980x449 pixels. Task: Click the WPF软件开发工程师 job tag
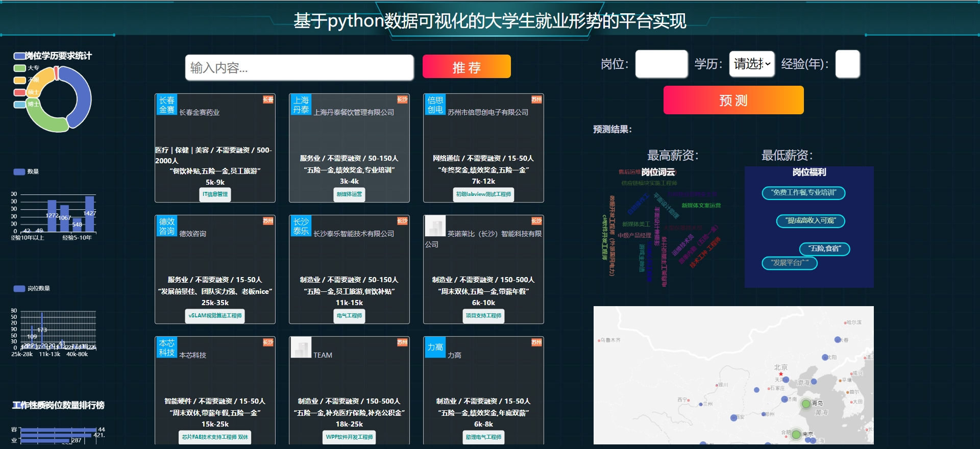pyautogui.click(x=349, y=437)
